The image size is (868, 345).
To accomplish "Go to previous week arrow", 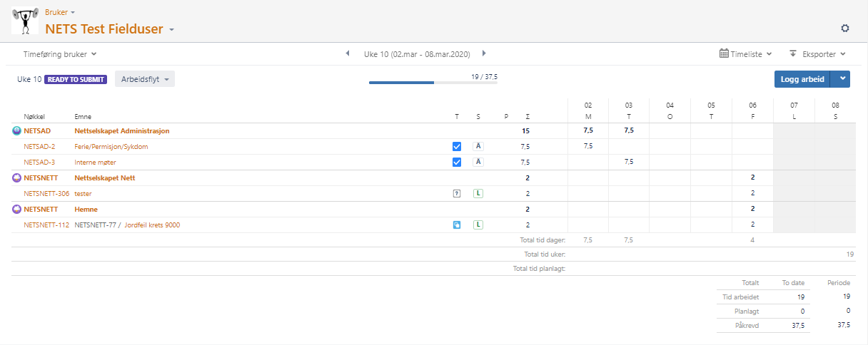I will click(348, 53).
